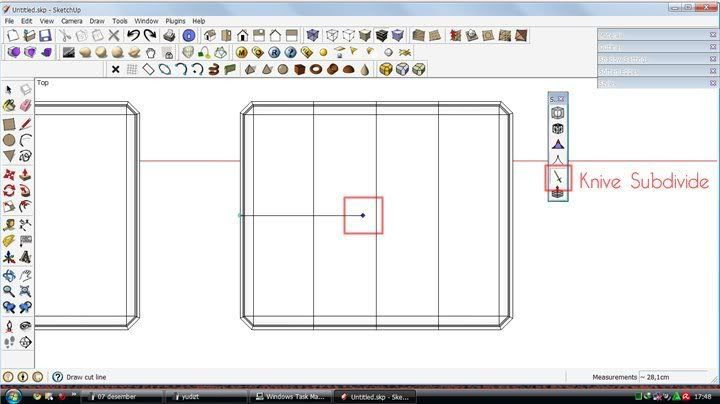Switch to Iso view house icon

tap(210, 35)
